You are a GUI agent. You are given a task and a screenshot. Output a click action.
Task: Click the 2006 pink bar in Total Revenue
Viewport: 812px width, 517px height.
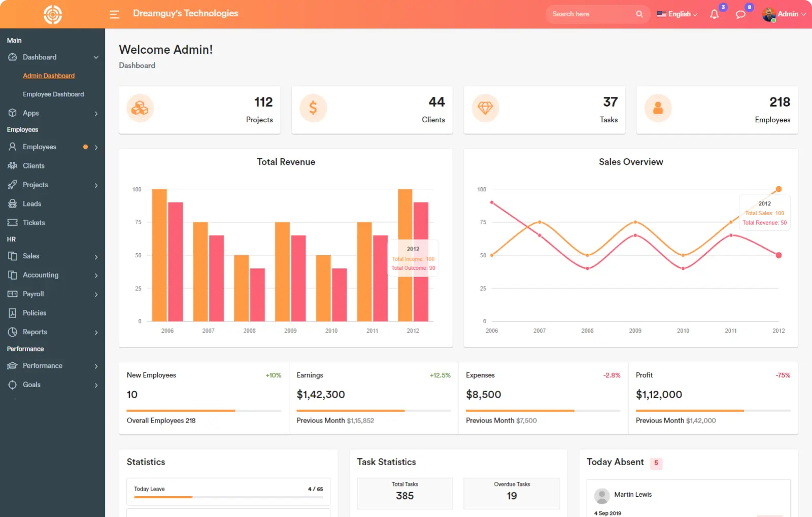click(x=175, y=262)
